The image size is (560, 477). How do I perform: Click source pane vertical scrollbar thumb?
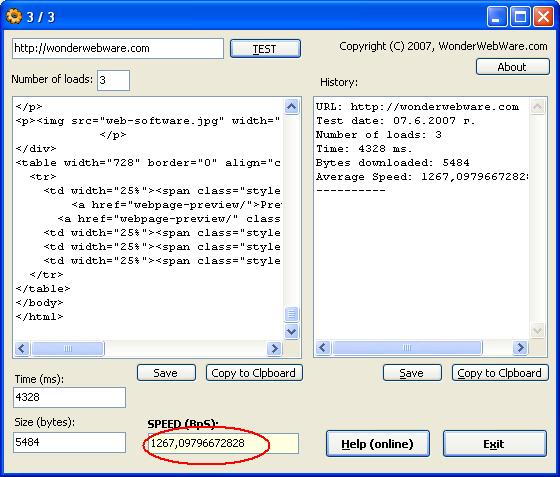click(291, 314)
